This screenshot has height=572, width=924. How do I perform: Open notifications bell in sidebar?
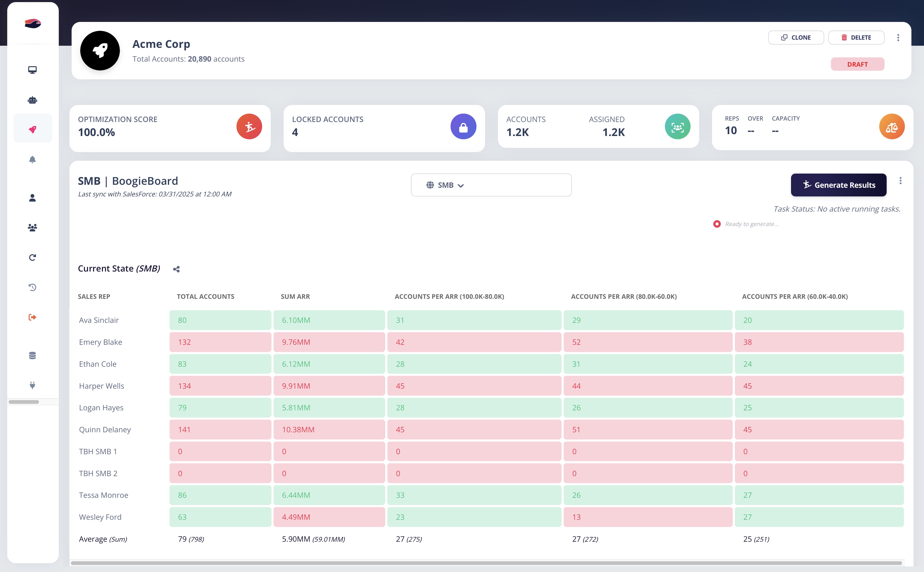click(x=32, y=159)
